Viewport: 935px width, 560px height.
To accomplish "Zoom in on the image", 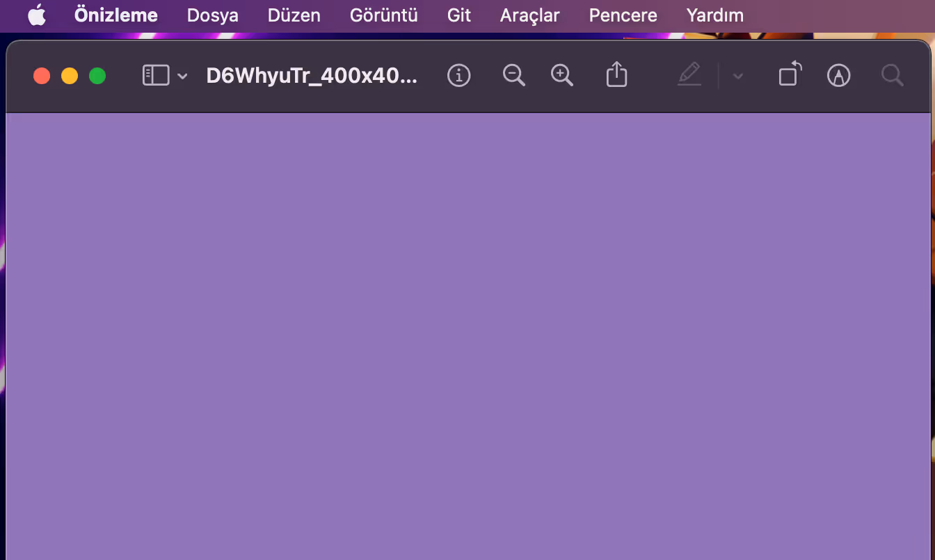I will tap(561, 75).
